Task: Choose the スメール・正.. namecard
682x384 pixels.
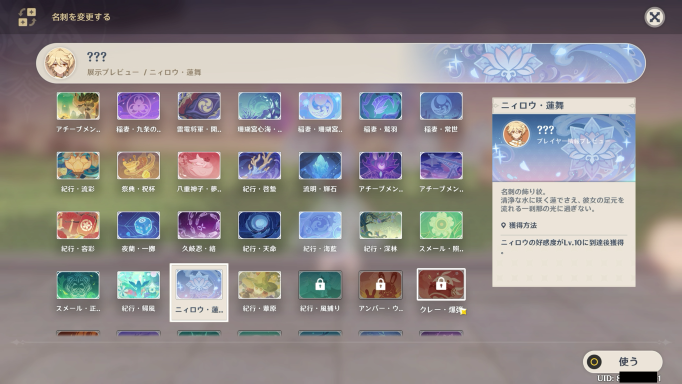Action: (78, 285)
